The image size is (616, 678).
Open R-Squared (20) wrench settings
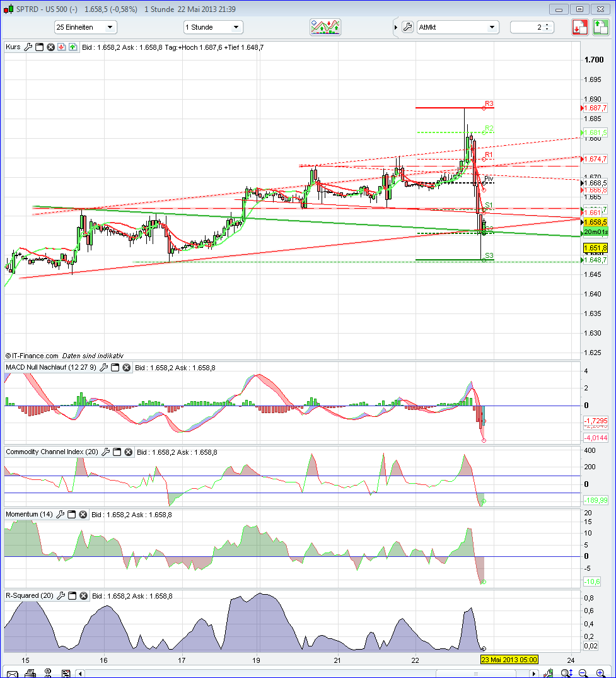click(x=61, y=596)
